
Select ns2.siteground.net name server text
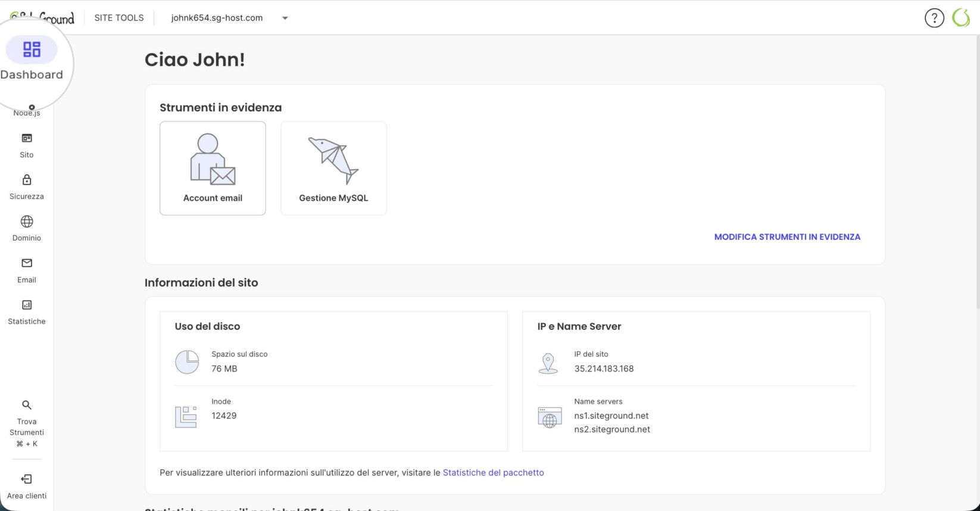(612, 429)
